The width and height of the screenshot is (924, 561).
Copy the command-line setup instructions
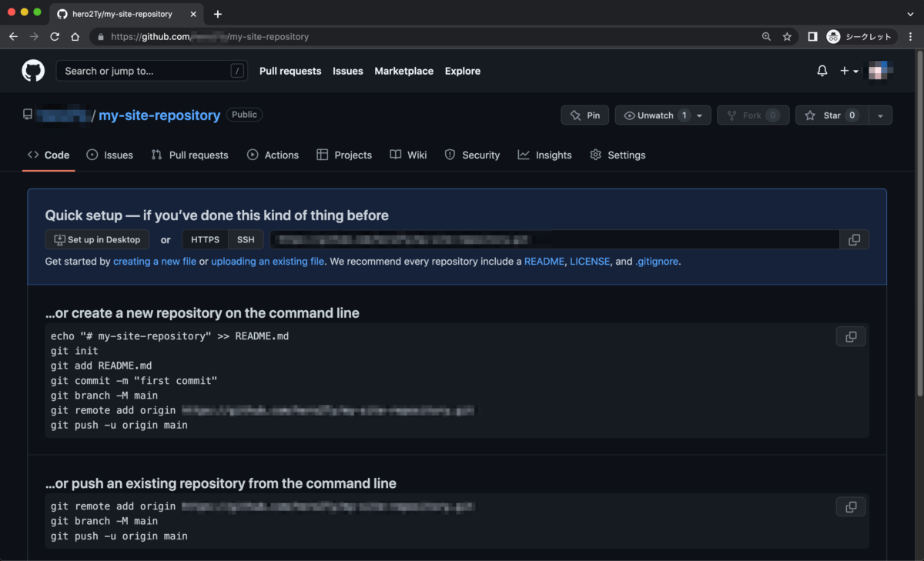click(x=850, y=336)
